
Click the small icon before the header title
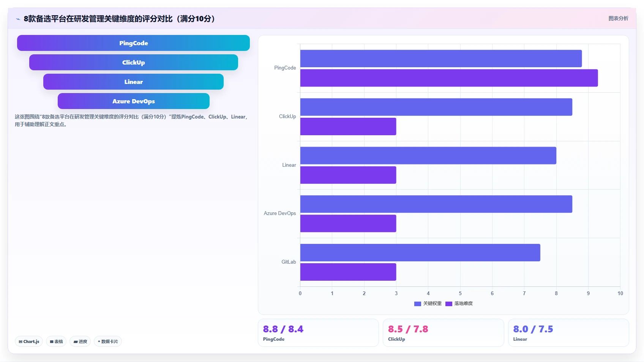pos(18,19)
